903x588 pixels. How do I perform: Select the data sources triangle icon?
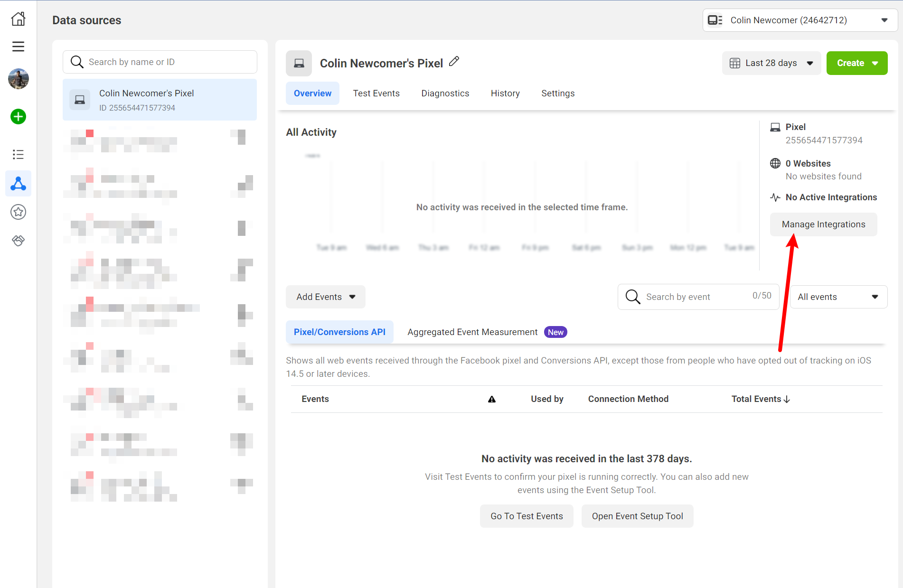[x=18, y=184]
